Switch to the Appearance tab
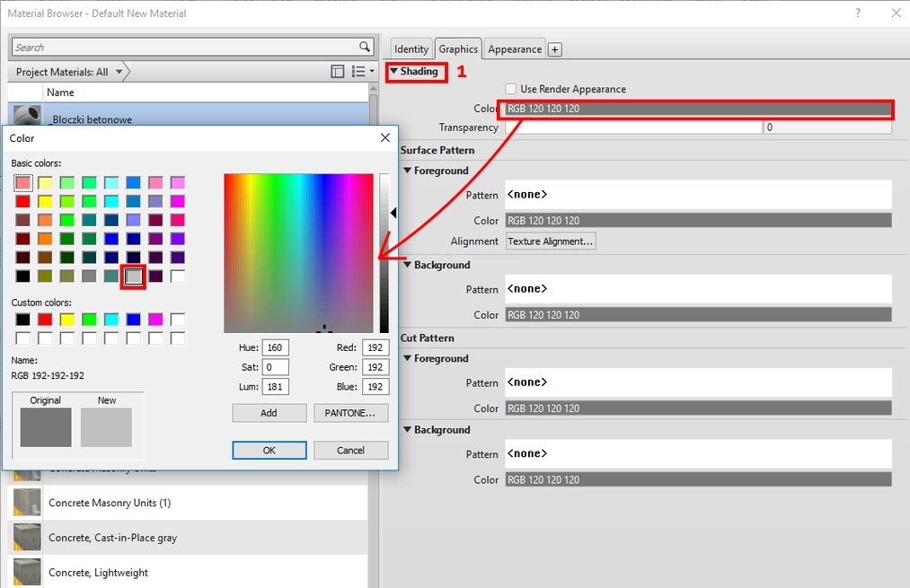Screen dimensions: 910x588 (x=515, y=49)
